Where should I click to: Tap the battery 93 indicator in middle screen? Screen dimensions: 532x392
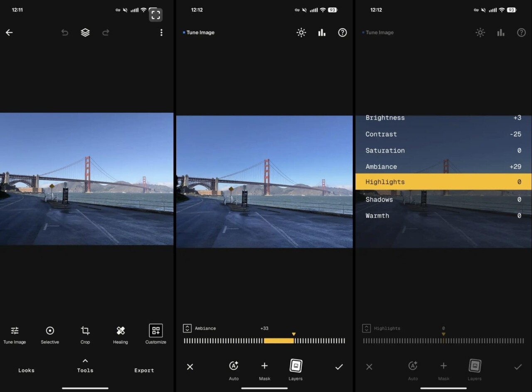332,10
